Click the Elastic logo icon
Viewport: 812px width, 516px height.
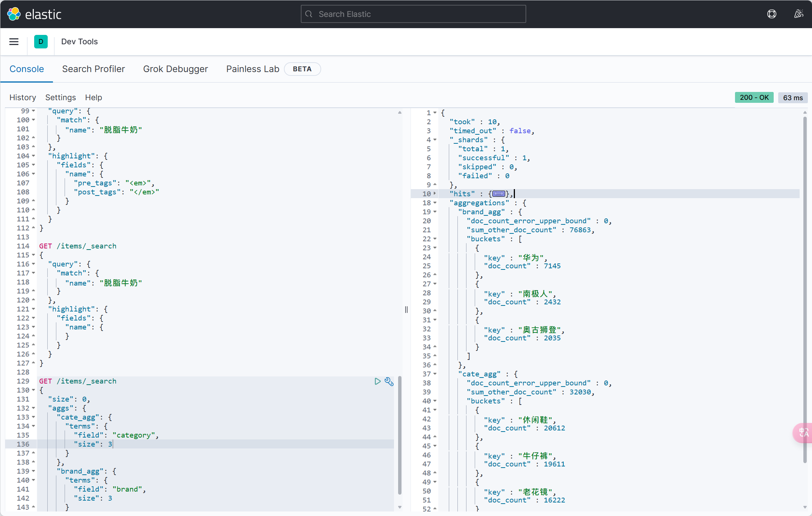(14, 14)
